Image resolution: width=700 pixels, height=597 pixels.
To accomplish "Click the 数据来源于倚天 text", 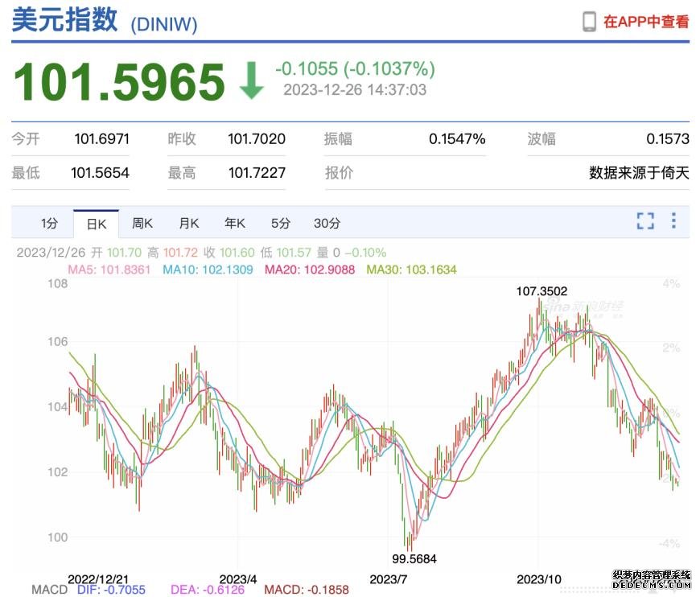I will click(x=640, y=173).
